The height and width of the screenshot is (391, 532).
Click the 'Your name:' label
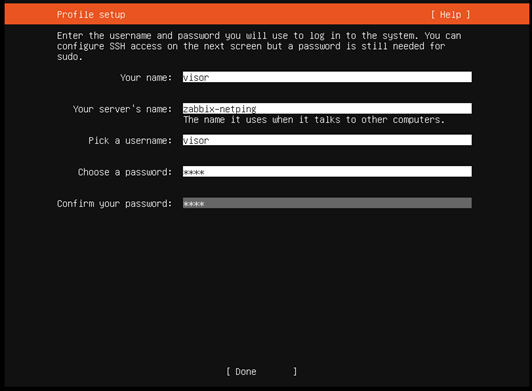pyautogui.click(x=146, y=78)
